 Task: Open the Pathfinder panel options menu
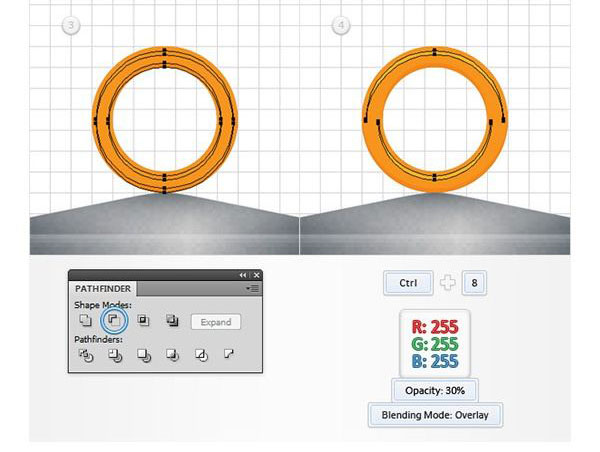(x=253, y=288)
